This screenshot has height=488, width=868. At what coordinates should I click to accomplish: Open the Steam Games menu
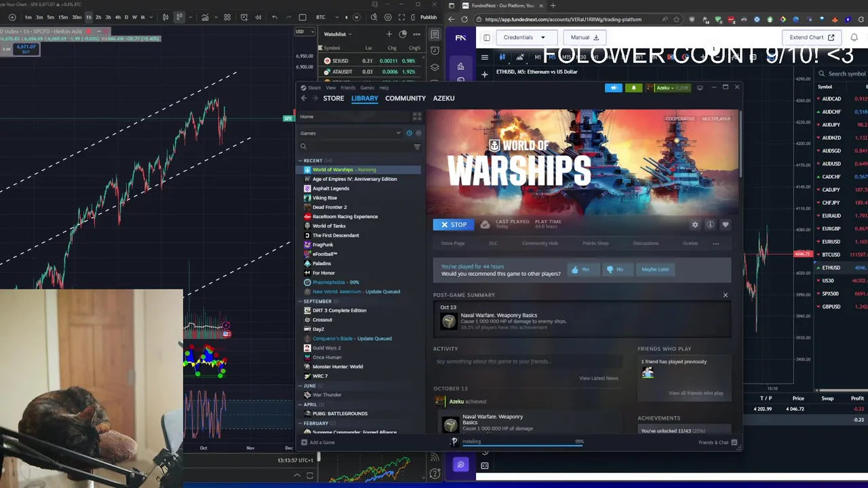coord(367,87)
